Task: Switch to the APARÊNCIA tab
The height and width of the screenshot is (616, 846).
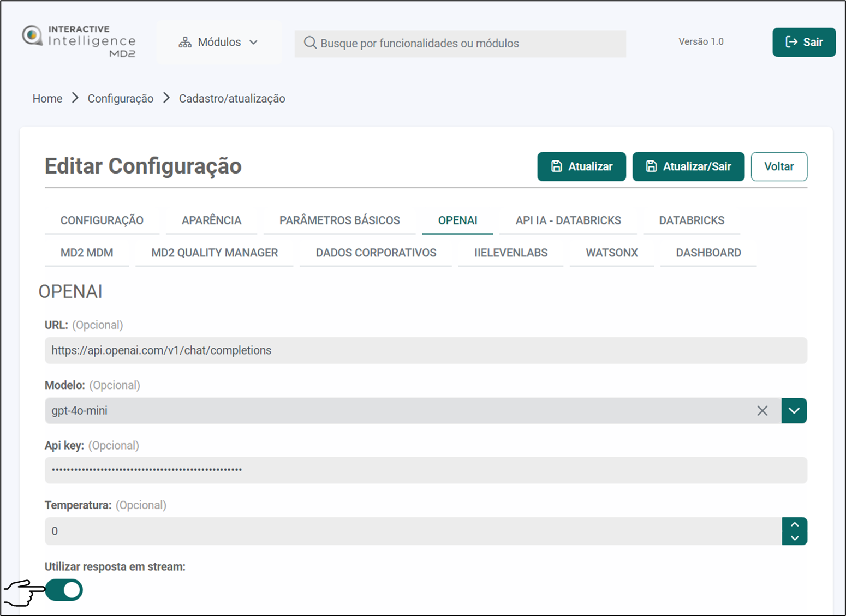Action: tap(211, 220)
